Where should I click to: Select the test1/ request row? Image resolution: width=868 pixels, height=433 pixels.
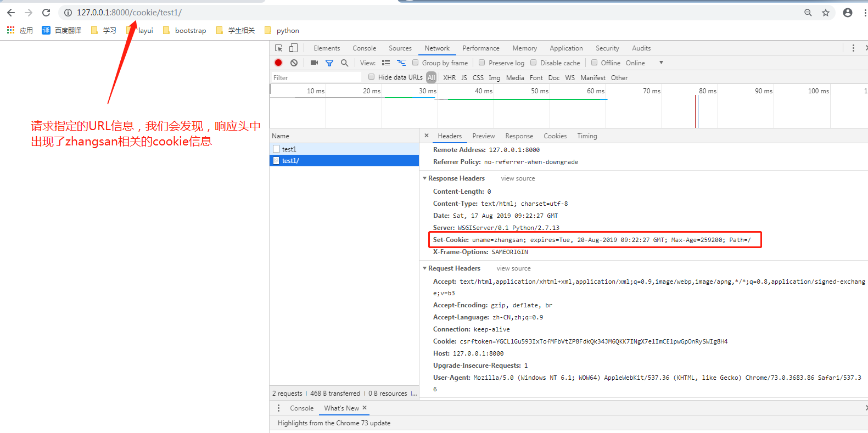pos(344,160)
